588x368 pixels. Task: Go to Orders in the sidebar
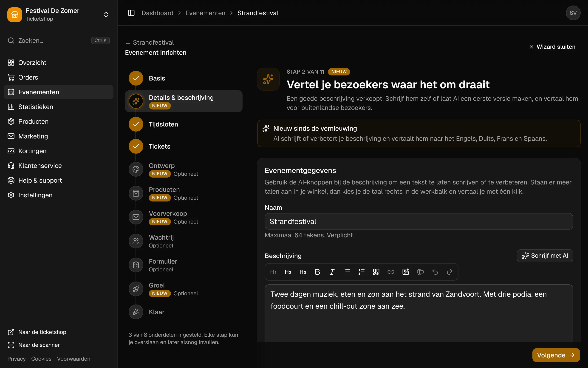[59, 78]
